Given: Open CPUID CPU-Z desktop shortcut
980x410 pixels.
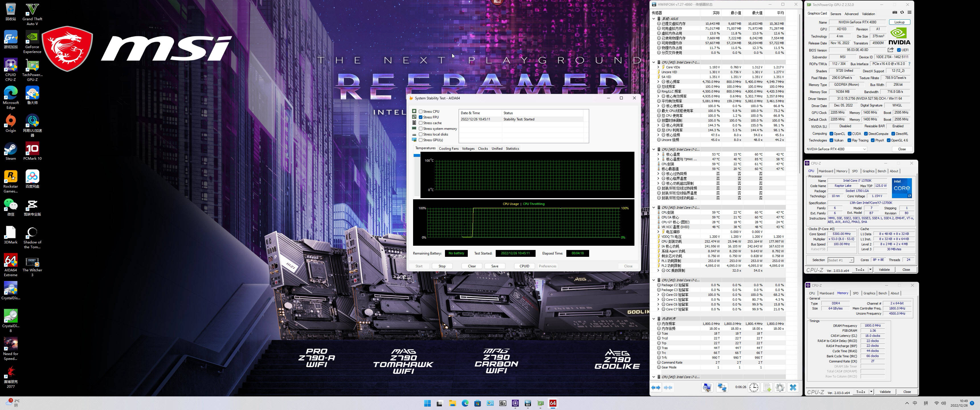Looking at the screenshot, I should click(11, 70).
